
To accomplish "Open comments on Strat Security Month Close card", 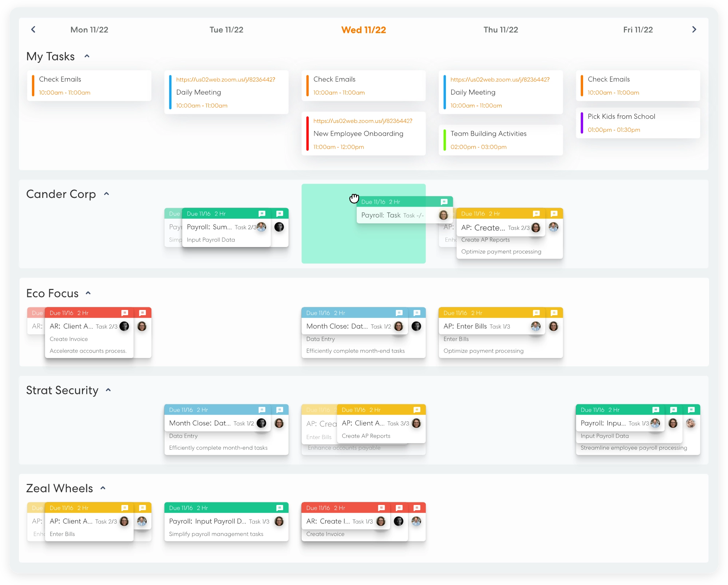I will 262,410.
